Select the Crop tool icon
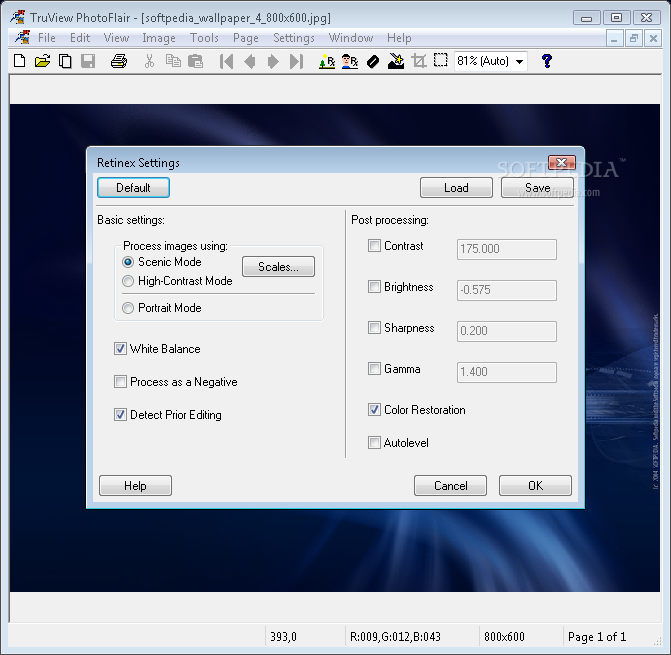Viewport: 671px width, 655px height. 419,61
